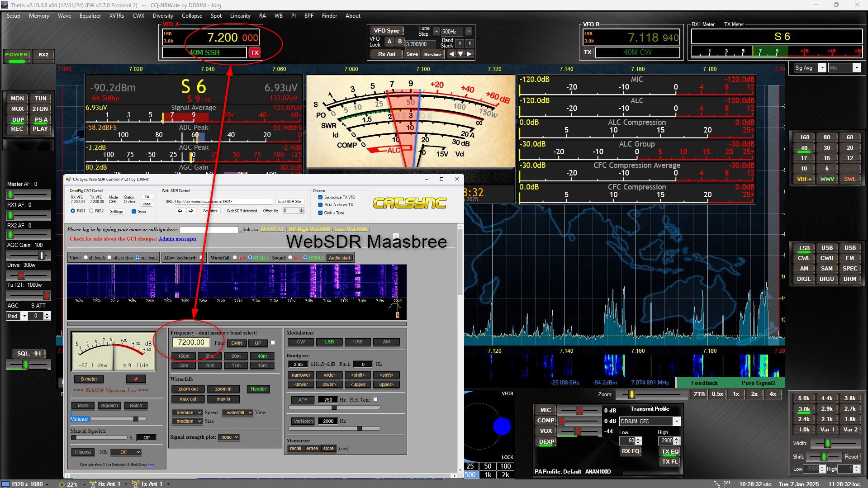
Task: Open the Linearity menu
Action: click(x=240, y=16)
